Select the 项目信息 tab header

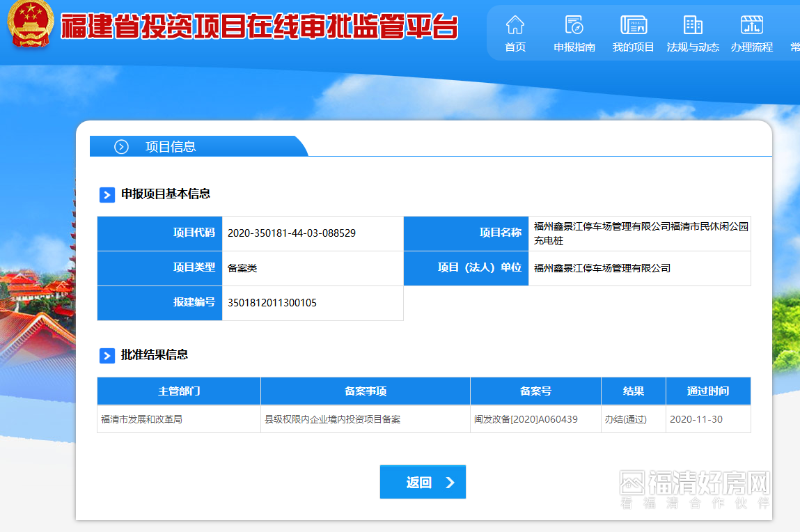(199, 146)
